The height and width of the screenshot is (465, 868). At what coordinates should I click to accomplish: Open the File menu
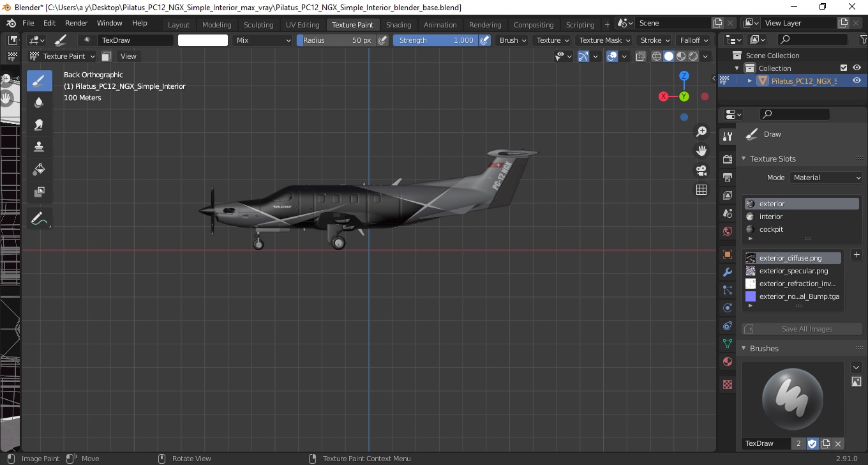tap(28, 23)
